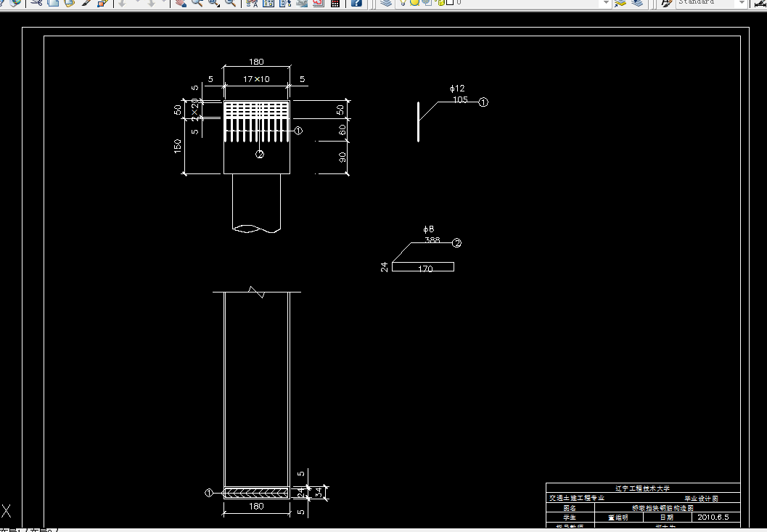Expand the Redo history dropdown arrow
Image resolution: width=767 pixels, height=532 pixels.
(x=164, y=2)
